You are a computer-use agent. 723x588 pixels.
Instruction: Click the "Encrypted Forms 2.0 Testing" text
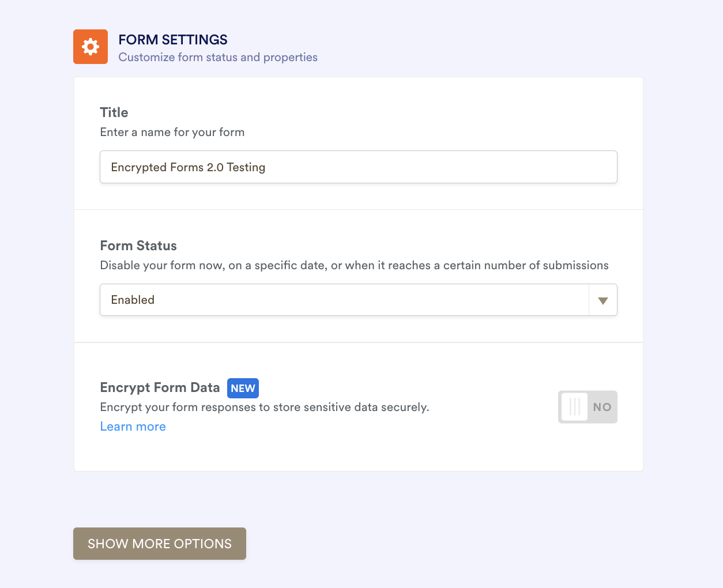click(188, 167)
